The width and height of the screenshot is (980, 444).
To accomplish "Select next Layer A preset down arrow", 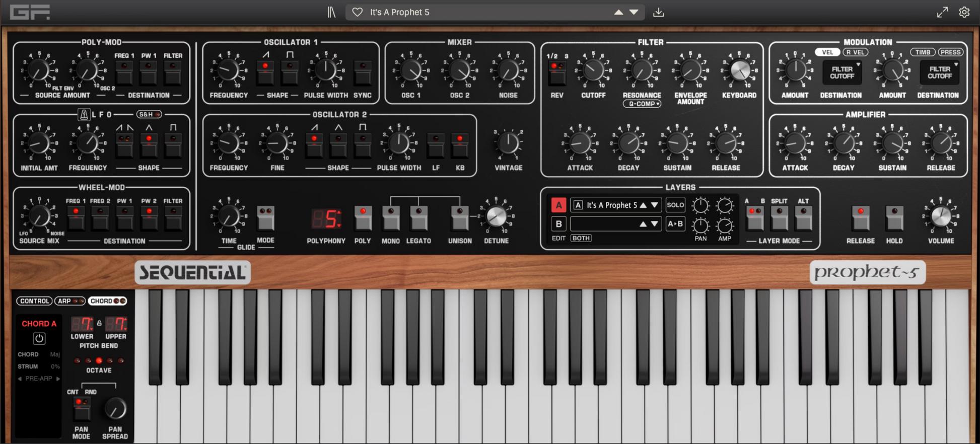I will [654, 205].
